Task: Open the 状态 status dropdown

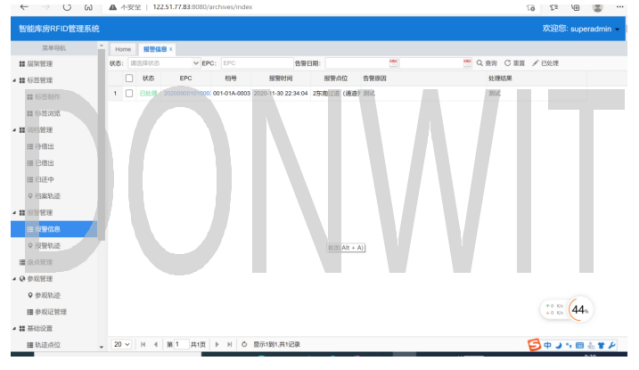Action: tap(164, 63)
